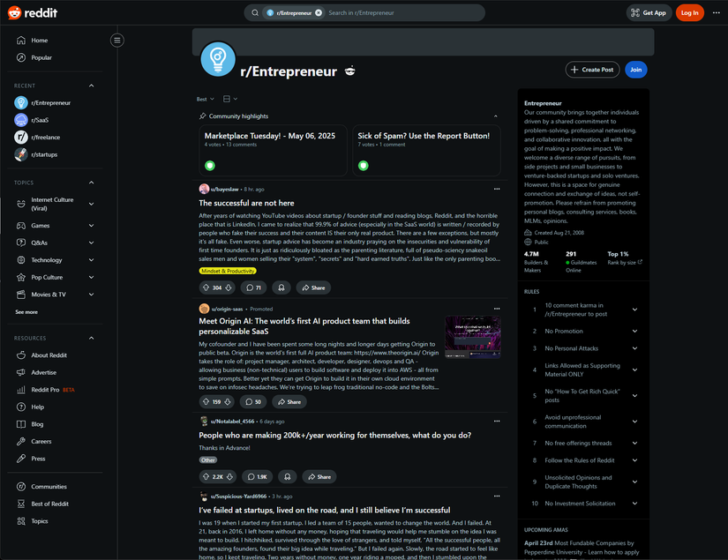Open options for 'The successful are not here' post
The height and width of the screenshot is (560, 728).
click(x=497, y=190)
